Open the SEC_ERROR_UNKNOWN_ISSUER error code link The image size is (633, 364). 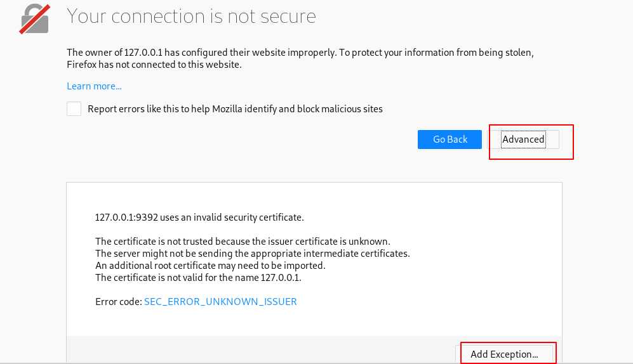pyautogui.click(x=220, y=302)
